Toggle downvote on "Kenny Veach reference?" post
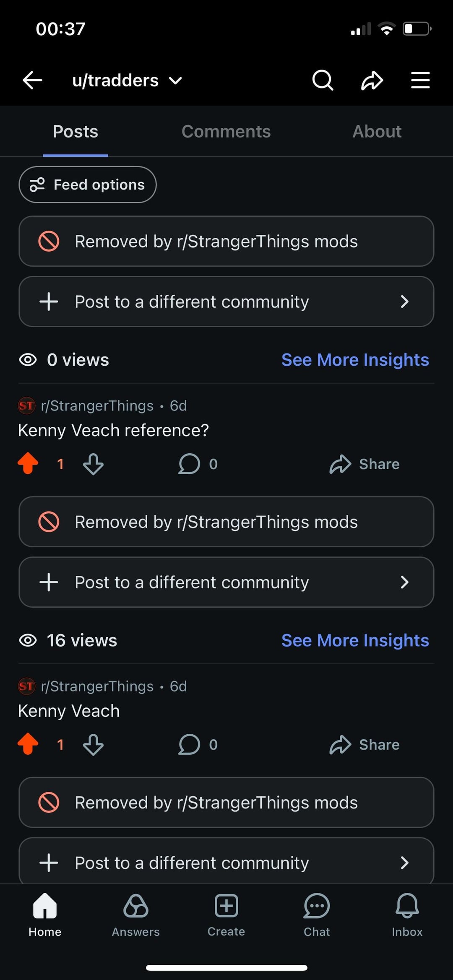Viewport: 453px width, 980px height. tap(93, 464)
